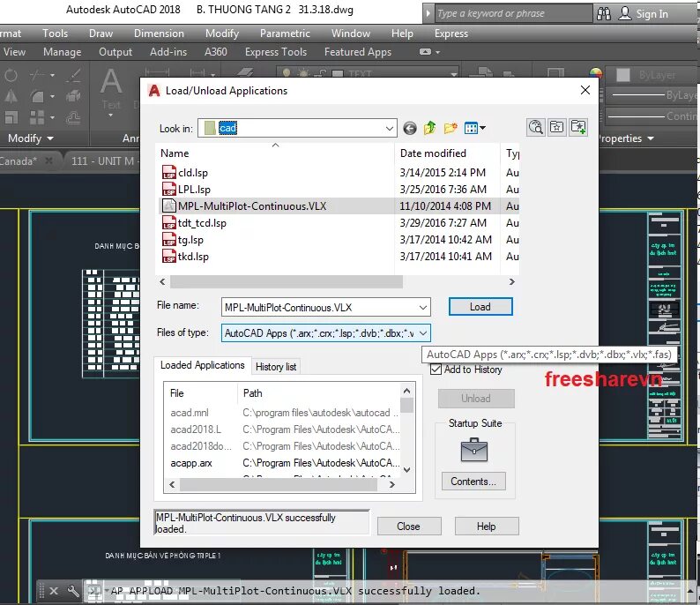Create a new folder in dialog
Viewport: 700px width, 605px height.
point(451,128)
